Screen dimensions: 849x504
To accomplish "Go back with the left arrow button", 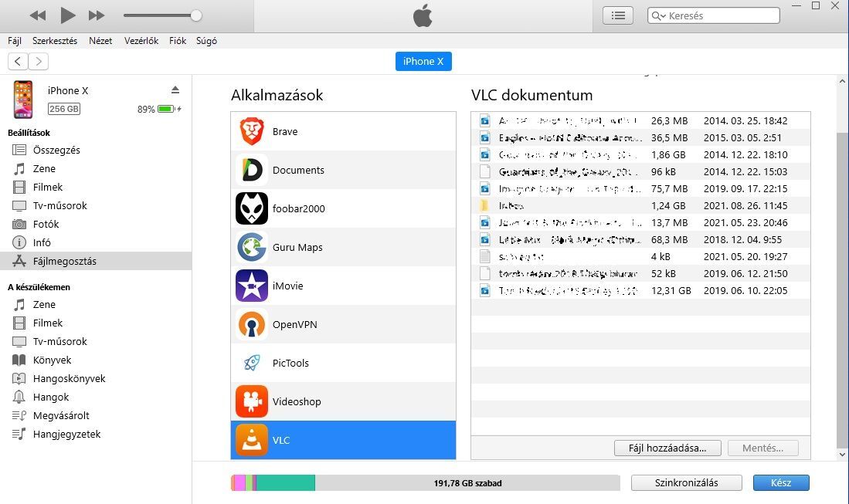I will tap(18, 61).
